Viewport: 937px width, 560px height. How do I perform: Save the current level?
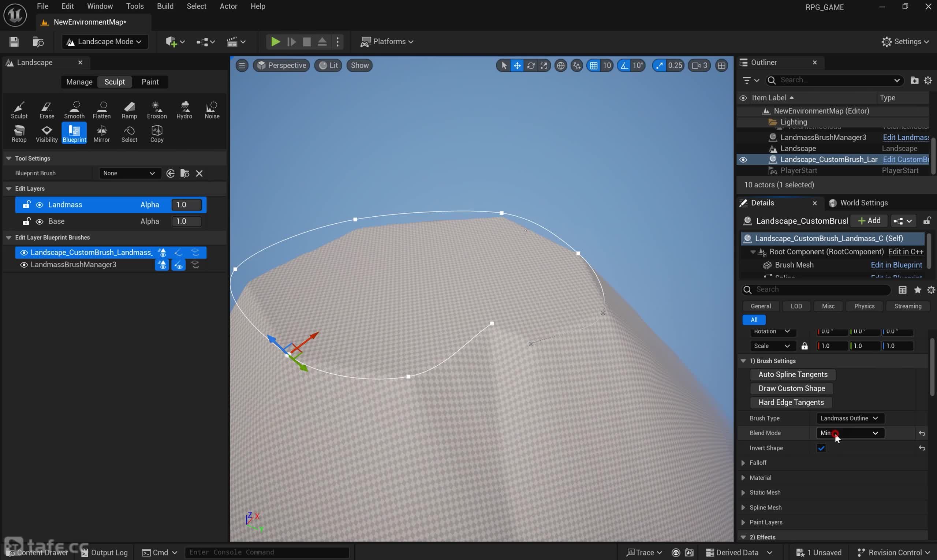(14, 41)
